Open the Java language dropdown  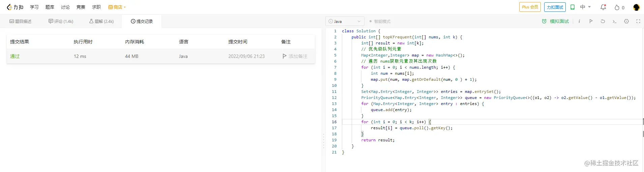pyautogui.click(x=345, y=21)
